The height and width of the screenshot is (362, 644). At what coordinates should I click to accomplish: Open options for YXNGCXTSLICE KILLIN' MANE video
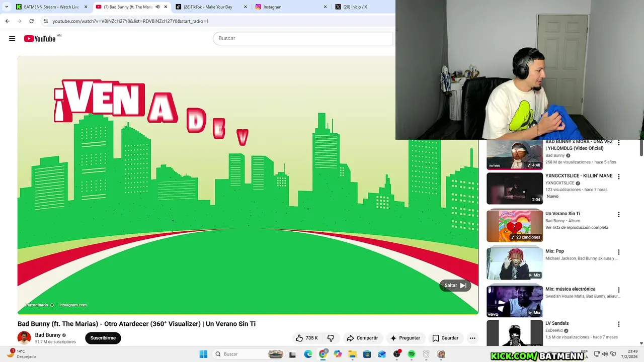pos(619,176)
